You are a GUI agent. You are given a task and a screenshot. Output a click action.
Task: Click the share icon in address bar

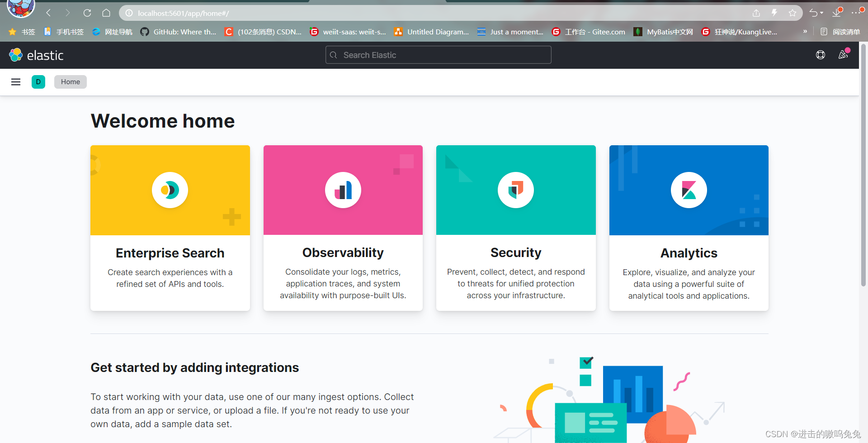tap(756, 13)
